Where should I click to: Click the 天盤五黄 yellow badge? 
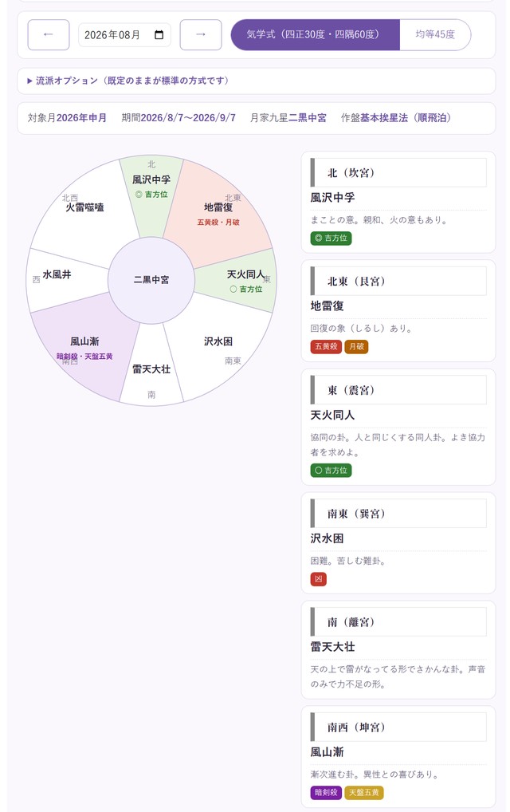pos(363,792)
